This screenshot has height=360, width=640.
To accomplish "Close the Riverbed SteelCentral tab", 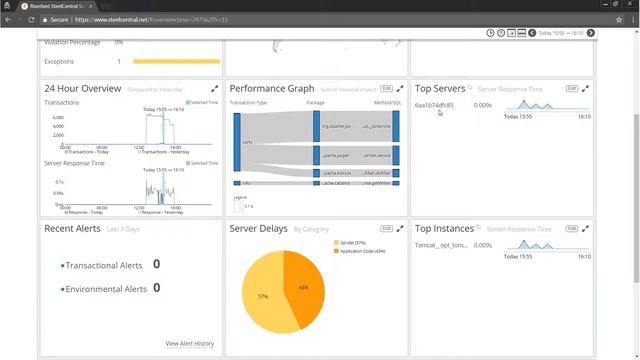I will (90, 6).
